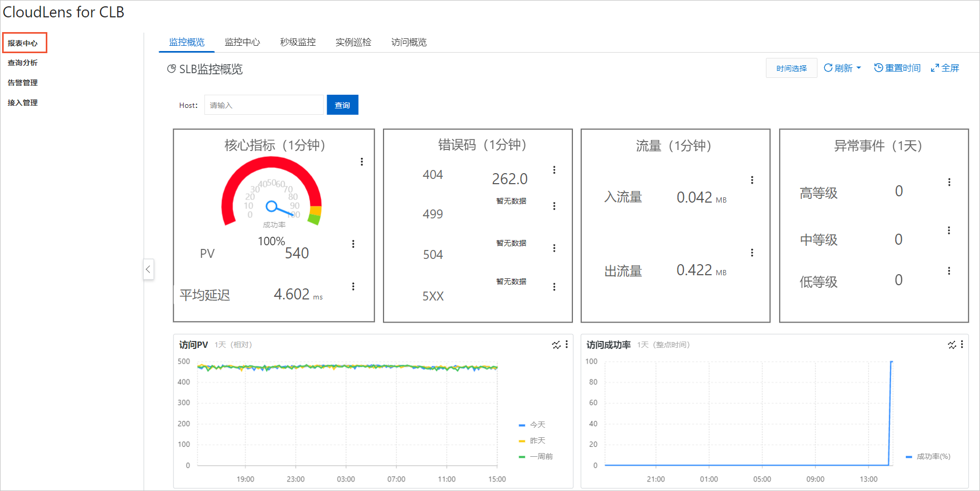Click the 时间选择 button
The height and width of the screenshot is (491, 980).
pyautogui.click(x=791, y=68)
